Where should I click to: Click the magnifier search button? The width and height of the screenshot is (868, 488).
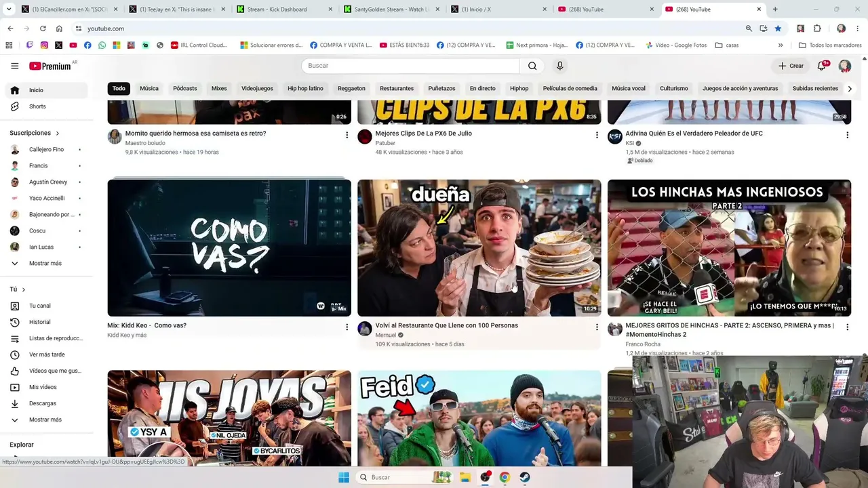coord(532,66)
